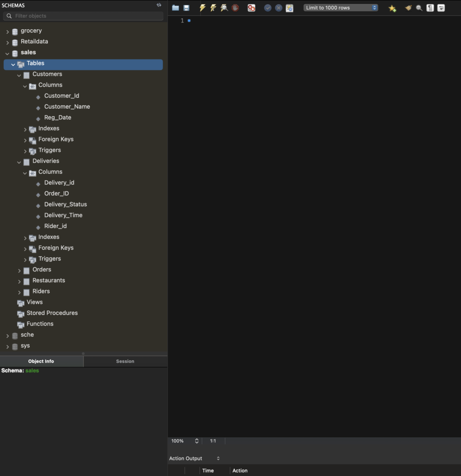Click the Stop execution hand icon
461x476 pixels.
[235, 8]
